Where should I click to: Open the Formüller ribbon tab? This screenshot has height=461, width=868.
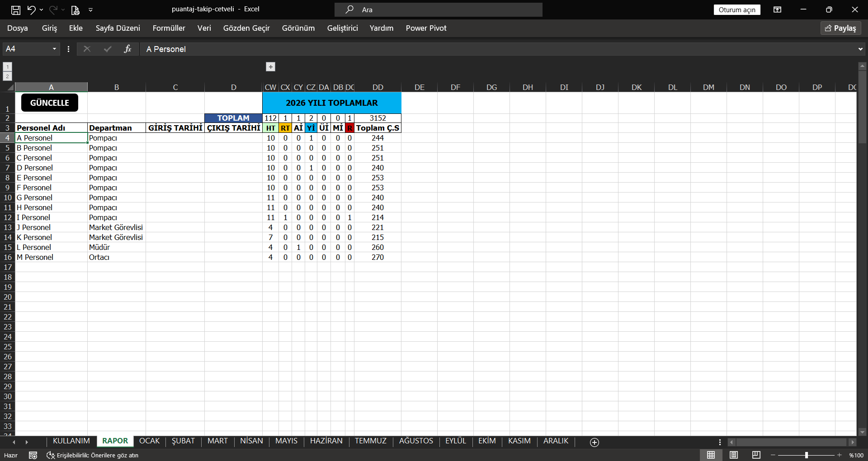coord(169,28)
